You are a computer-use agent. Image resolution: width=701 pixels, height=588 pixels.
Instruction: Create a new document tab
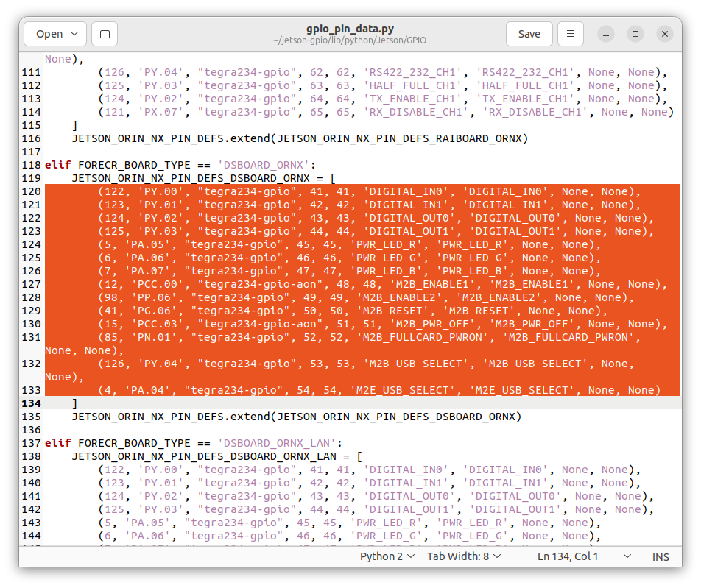point(104,34)
